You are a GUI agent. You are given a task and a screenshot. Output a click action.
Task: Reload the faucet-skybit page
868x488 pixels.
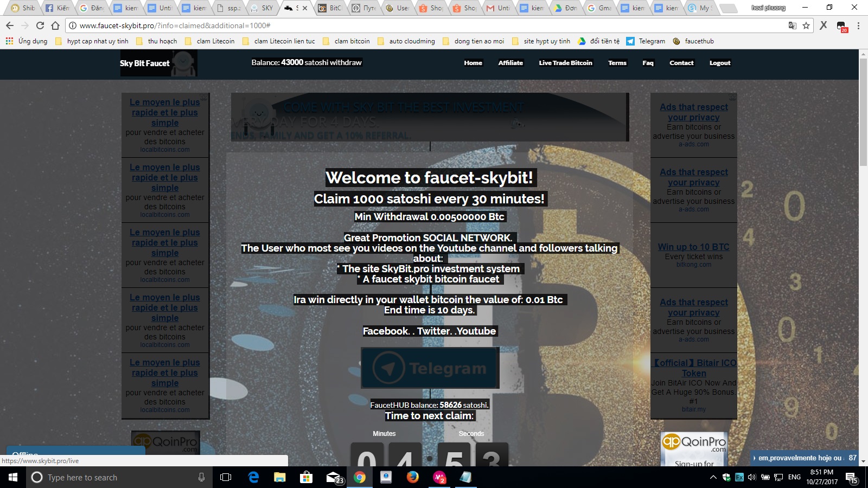click(x=40, y=25)
